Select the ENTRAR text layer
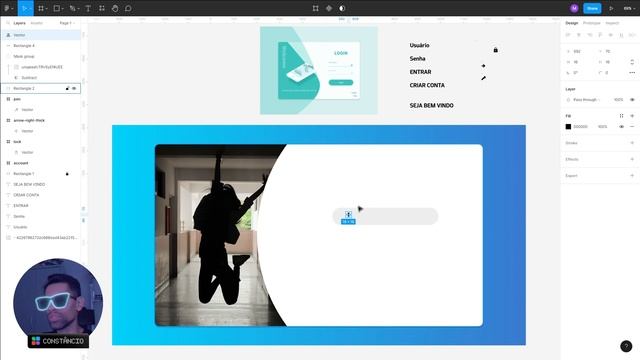 (x=41, y=206)
